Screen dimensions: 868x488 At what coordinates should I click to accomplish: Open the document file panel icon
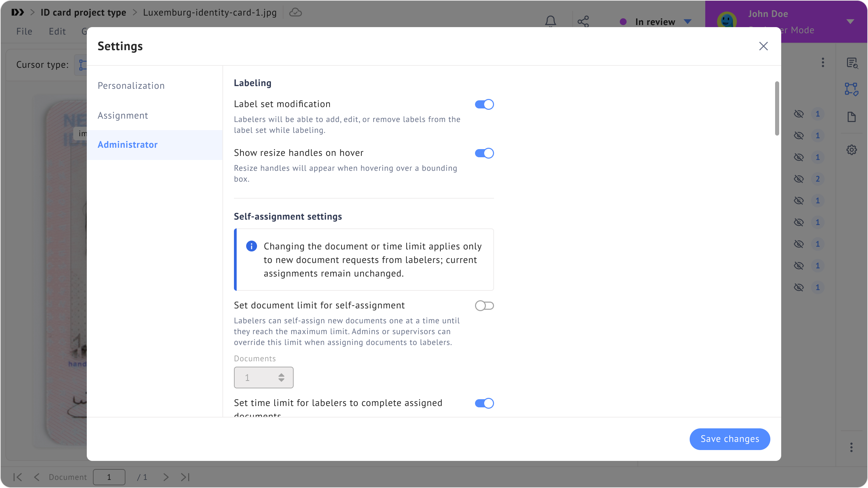click(851, 117)
